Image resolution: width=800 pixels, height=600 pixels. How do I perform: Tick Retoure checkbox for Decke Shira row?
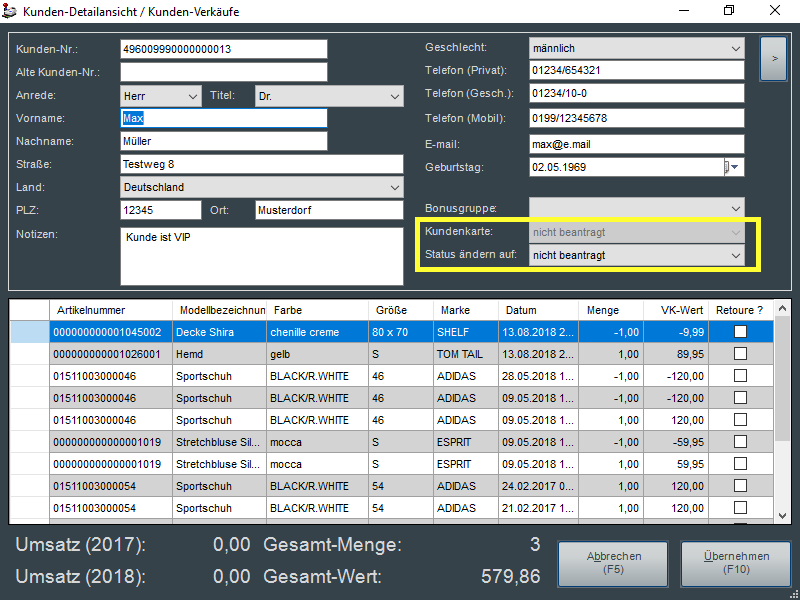click(x=741, y=331)
